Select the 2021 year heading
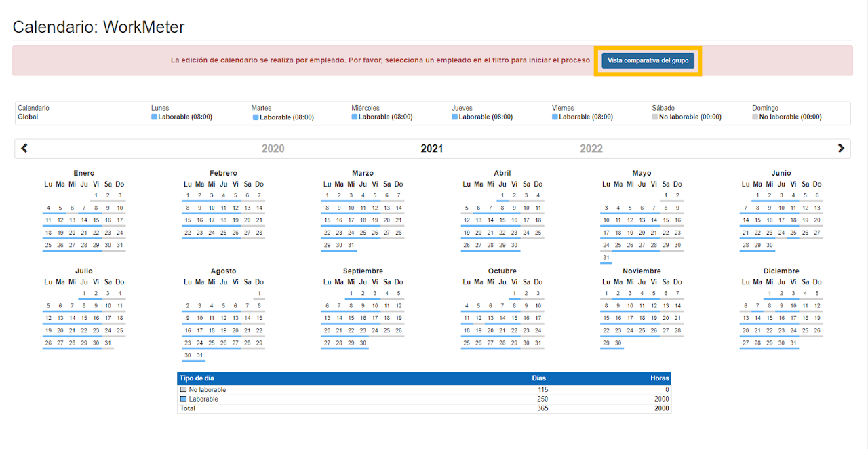868x449 pixels. click(x=431, y=149)
